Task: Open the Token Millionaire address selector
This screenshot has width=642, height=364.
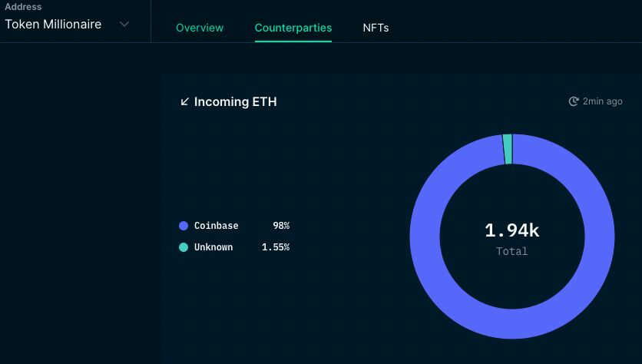Action: point(67,24)
